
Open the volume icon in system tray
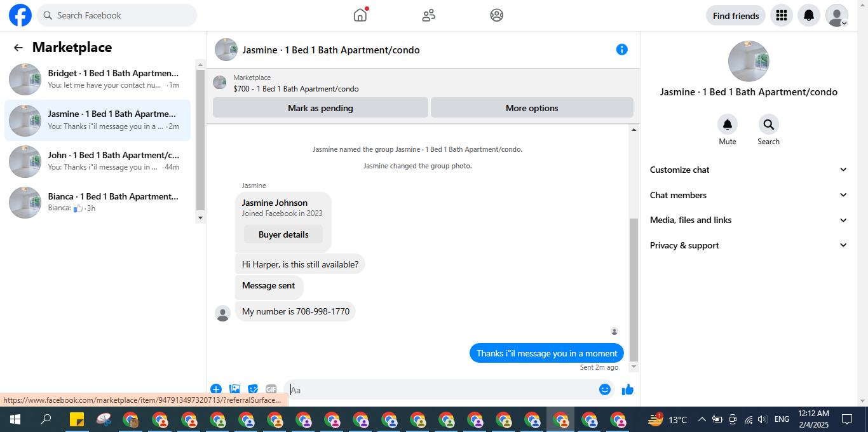click(763, 419)
